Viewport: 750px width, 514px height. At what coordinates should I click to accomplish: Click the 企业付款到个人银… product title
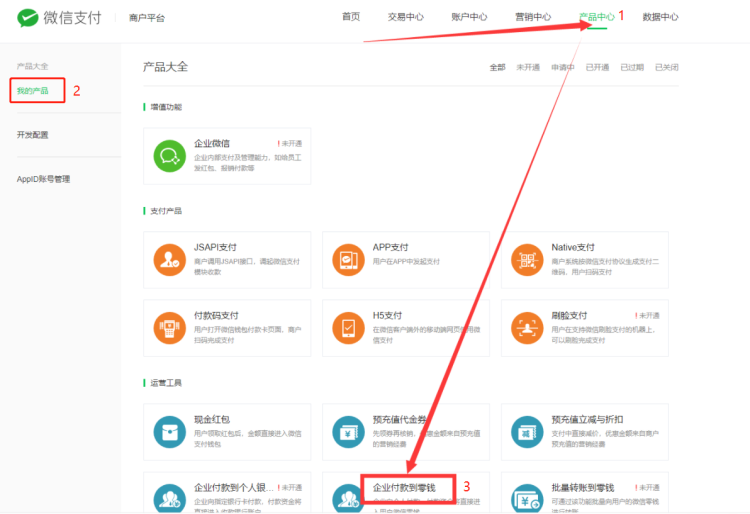(234, 488)
